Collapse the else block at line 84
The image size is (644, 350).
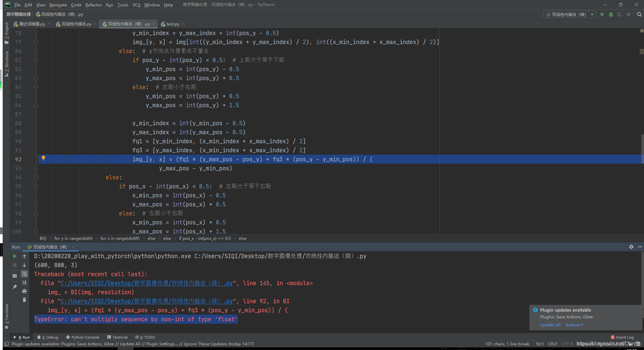(36, 87)
